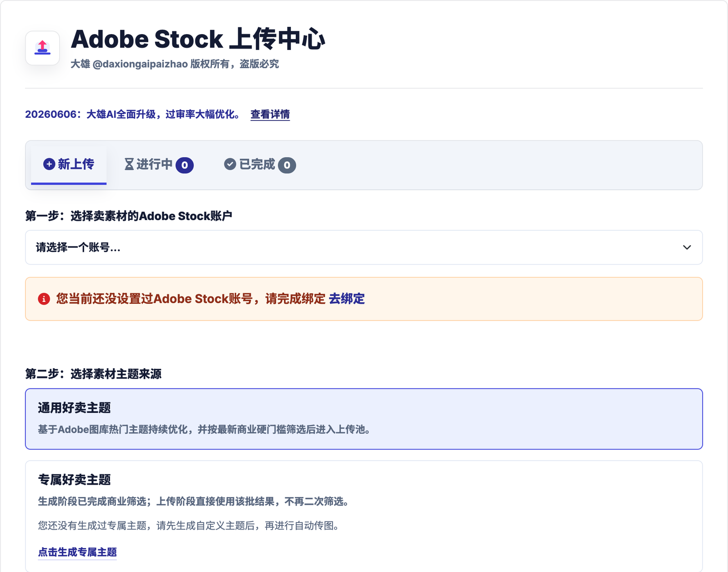Switch to the 新上传 tab
The width and height of the screenshot is (728, 572).
pos(69,165)
